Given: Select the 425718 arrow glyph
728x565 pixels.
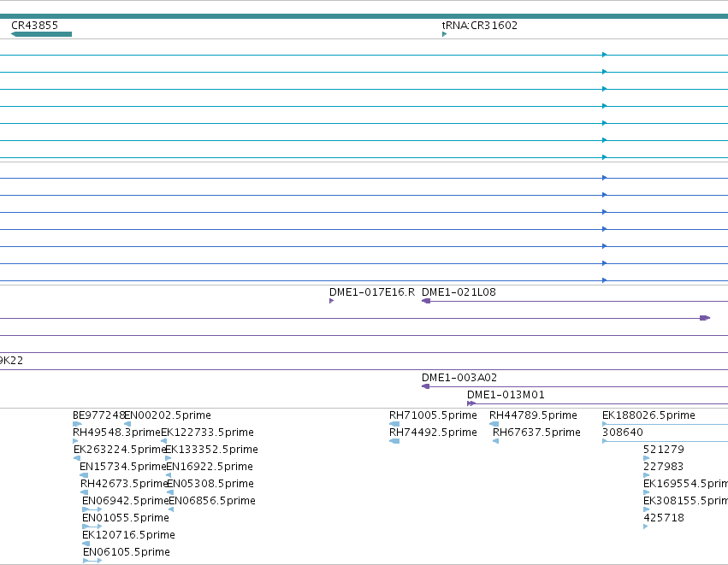Looking at the screenshot, I should [x=645, y=527].
